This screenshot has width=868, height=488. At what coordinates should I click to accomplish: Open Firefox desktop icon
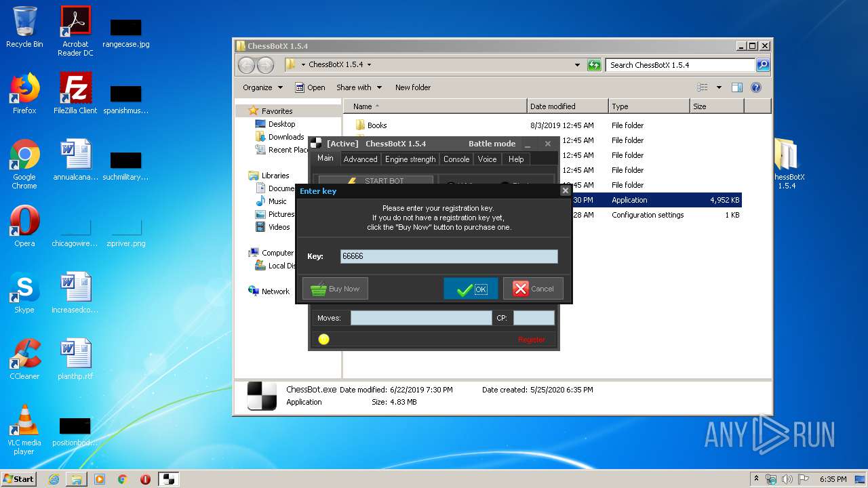coord(24,94)
